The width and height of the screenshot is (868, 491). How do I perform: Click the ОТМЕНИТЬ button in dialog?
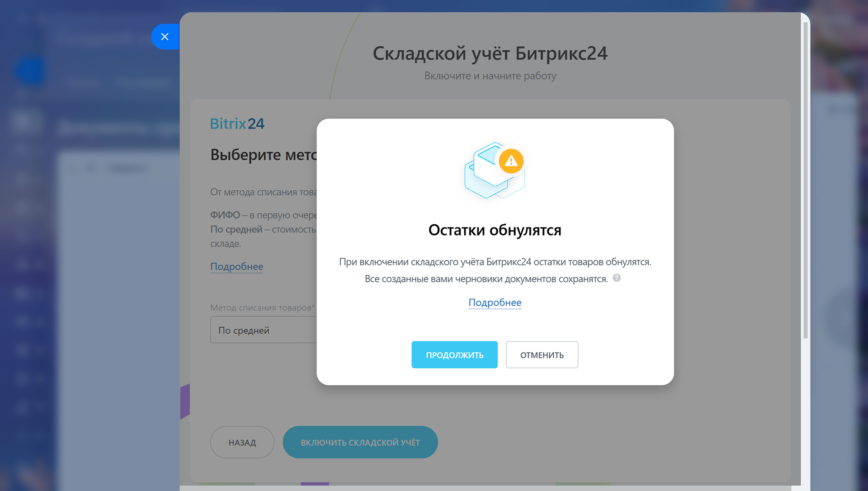pos(542,354)
